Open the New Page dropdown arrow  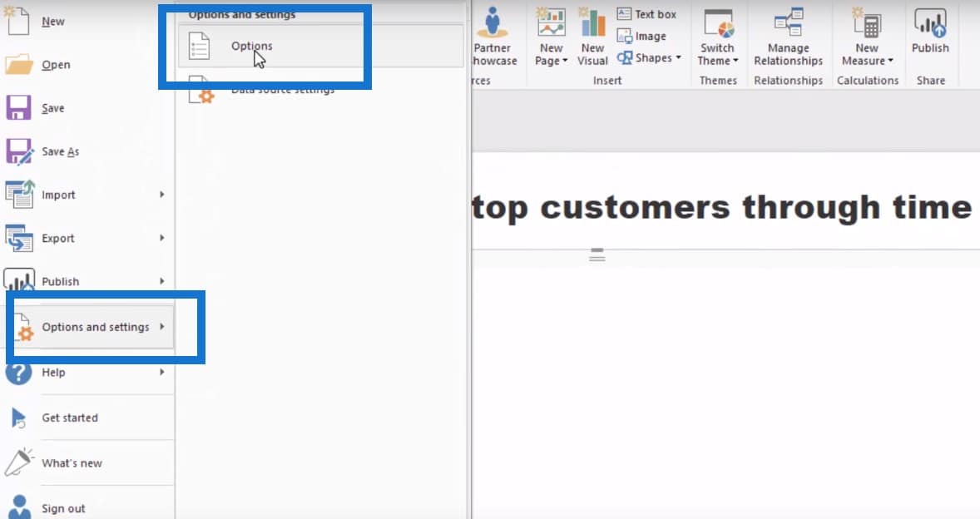click(x=565, y=62)
